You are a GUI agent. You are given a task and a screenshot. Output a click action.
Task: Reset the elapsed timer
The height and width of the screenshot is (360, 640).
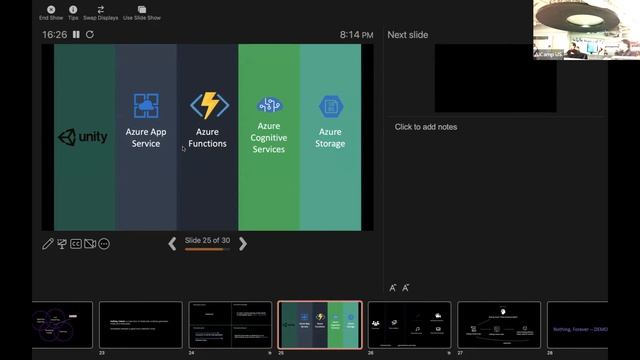click(90, 35)
